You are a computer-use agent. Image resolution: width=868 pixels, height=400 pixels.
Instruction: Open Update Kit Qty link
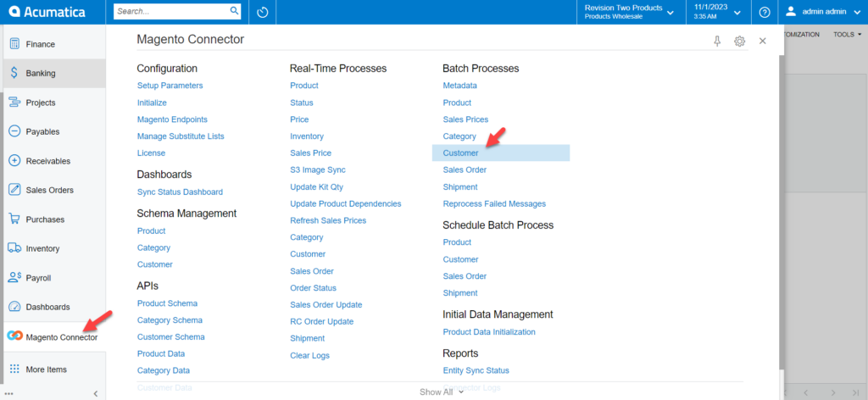coord(317,187)
